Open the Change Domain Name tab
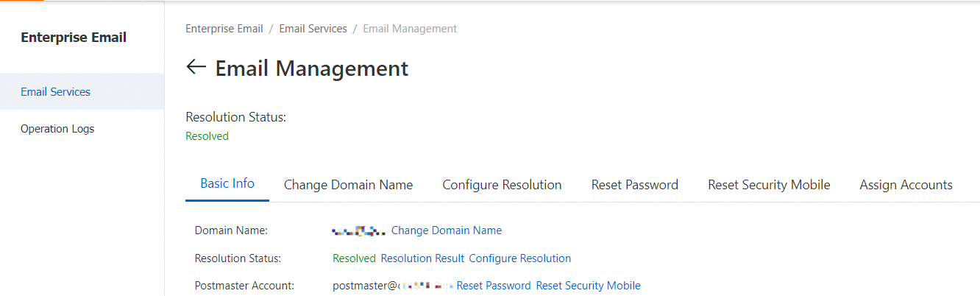Screen dimensions: 980x296 click(348, 185)
